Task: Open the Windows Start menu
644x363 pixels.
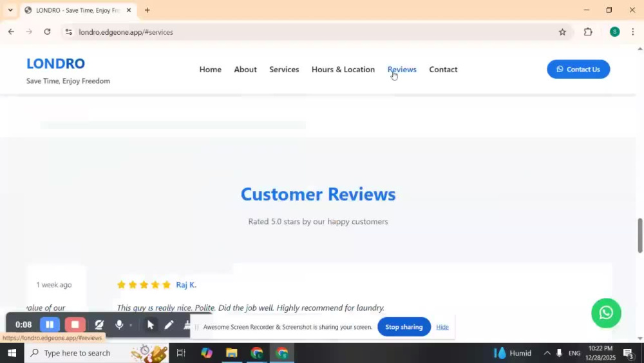Action: [x=12, y=353]
